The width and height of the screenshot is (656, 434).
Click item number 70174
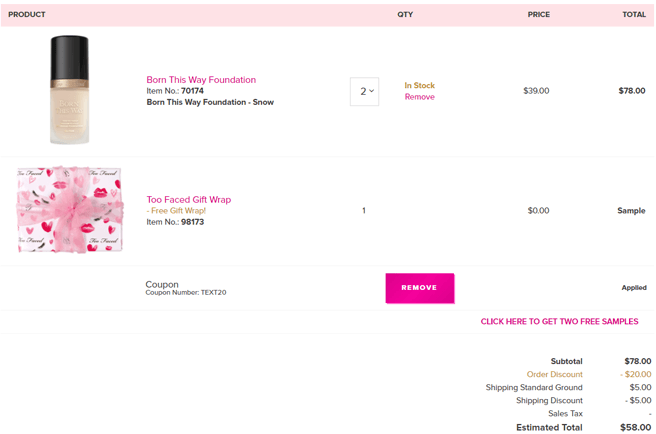click(x=192, y=91)
